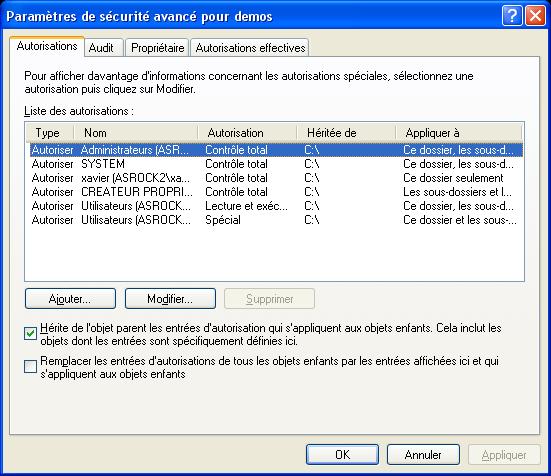
Task: Select the xavier permission row
Action: point(276,178)
